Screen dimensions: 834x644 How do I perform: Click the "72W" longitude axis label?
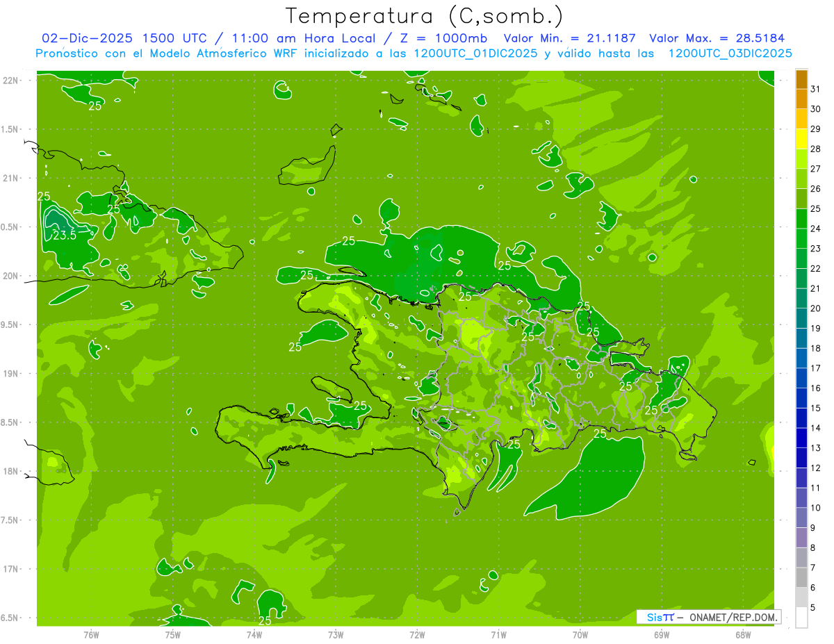click(417, 635)
